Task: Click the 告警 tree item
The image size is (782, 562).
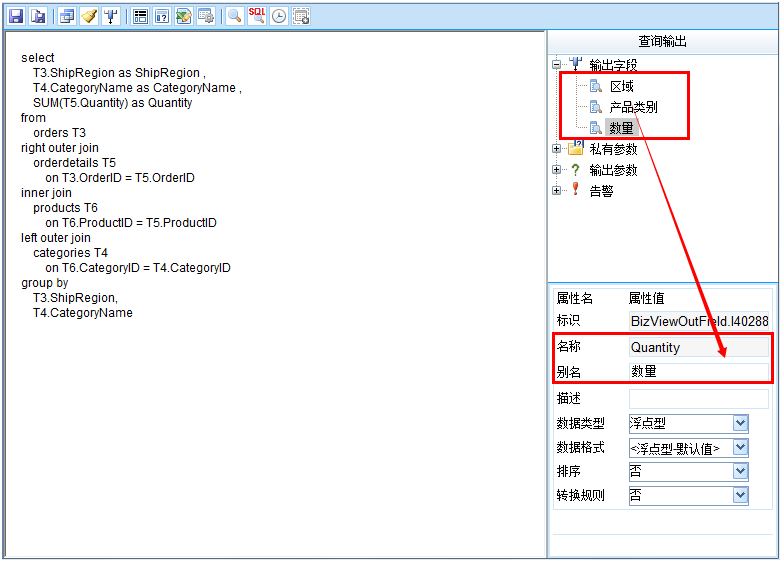Action: [601, 191]
